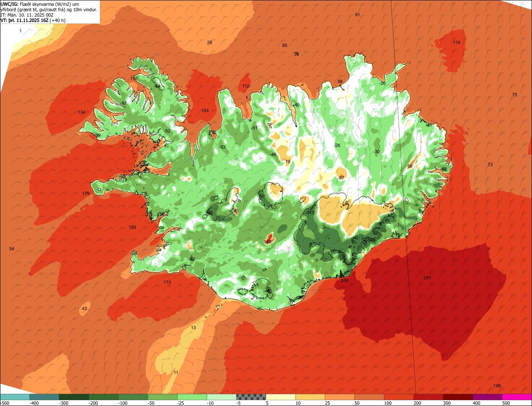Click the map value 1 in the top-left
This screenshot has width=532, height=406.
[20, 31]
